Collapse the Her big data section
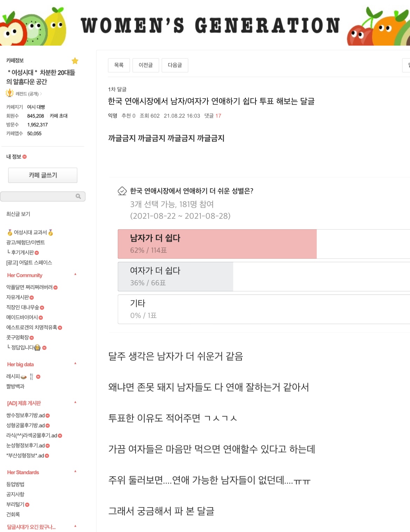 click(75, 363)
